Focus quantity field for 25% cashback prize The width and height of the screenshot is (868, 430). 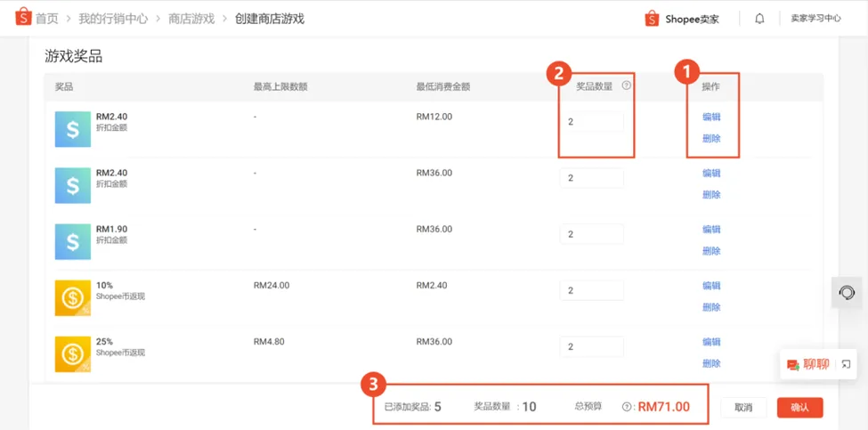(592, 347)
